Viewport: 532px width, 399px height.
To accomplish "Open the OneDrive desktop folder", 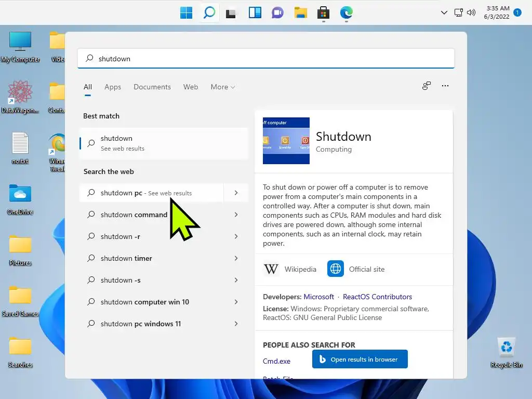I will (x=20, y=199).
